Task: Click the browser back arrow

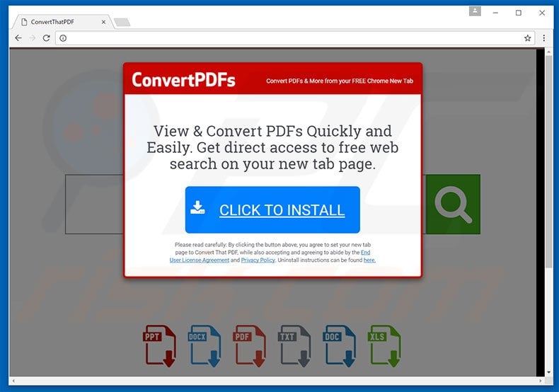Action: tap(18, 38)
